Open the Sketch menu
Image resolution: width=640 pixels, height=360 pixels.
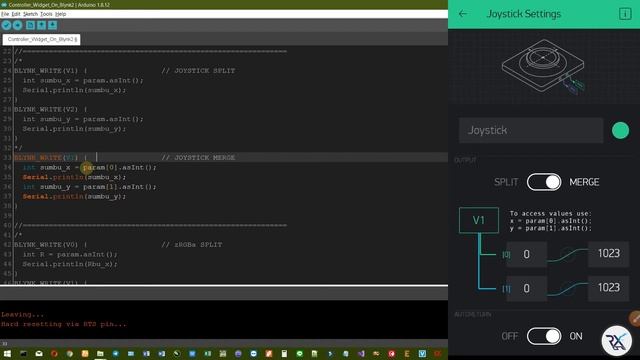point(30,14)
